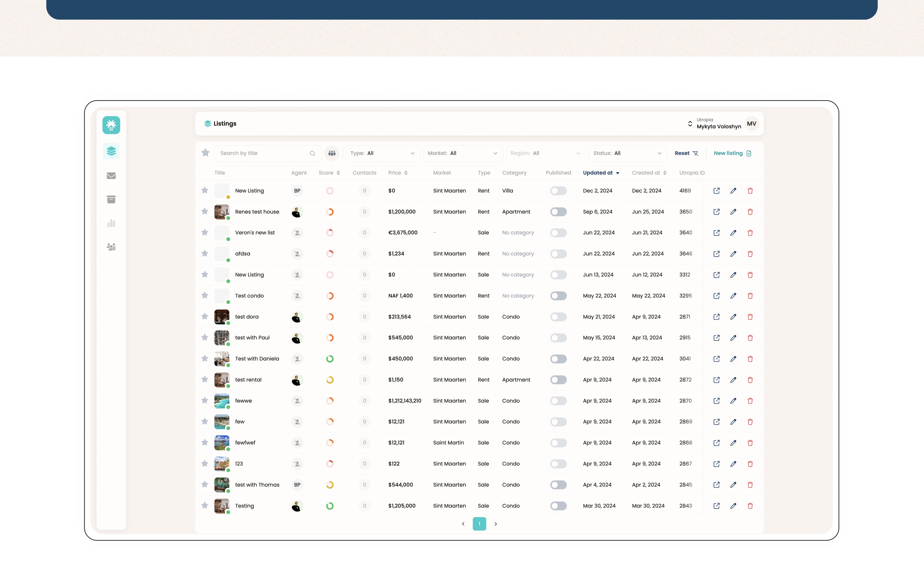The image size is (924, 578).
Task: Go to next page arrow
Action: (496, 524)
